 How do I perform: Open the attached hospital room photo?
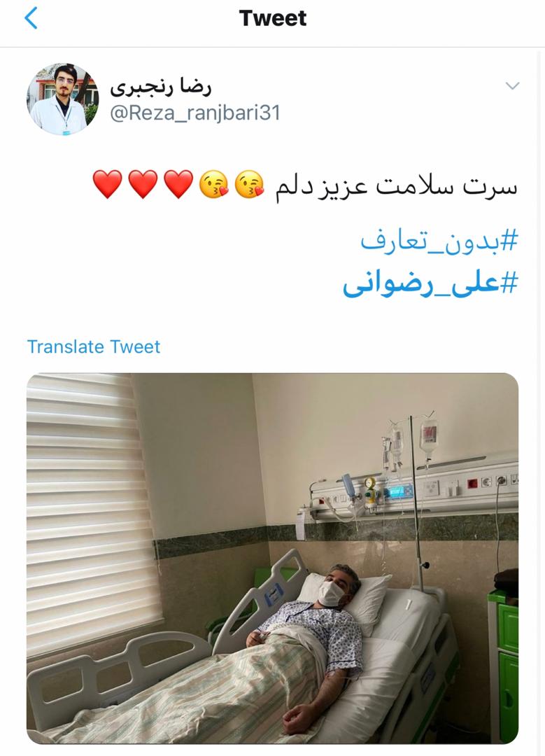pyautogui.click(x=272, y=559)
